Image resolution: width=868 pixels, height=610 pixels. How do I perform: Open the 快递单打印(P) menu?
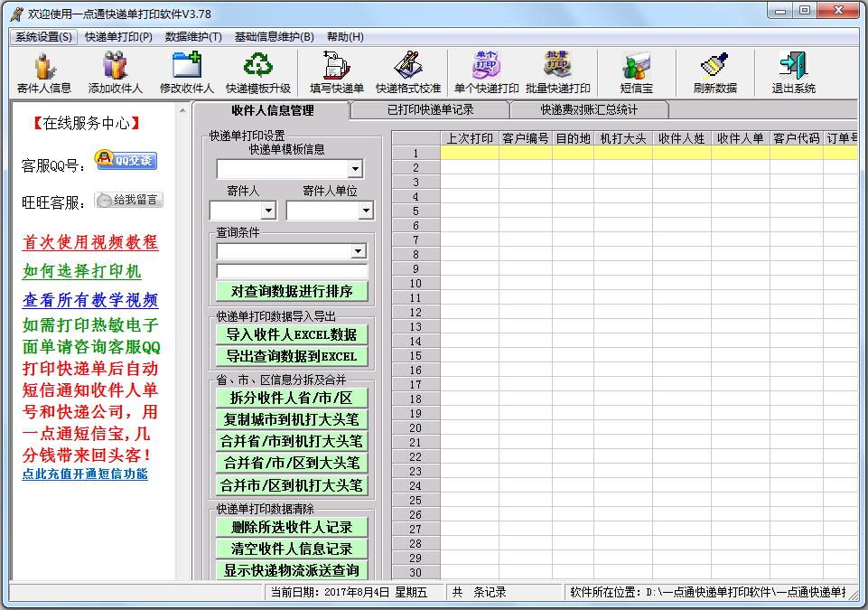click(118, 37)
